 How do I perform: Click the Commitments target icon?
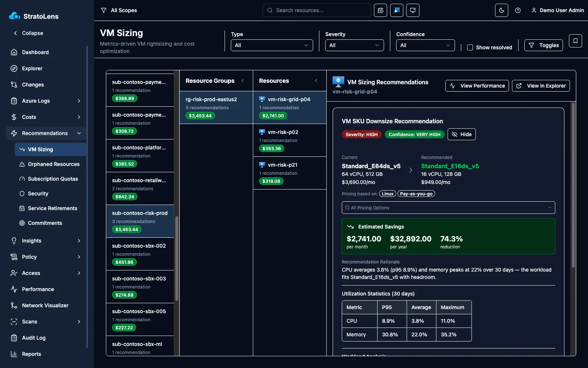[22, 223]
